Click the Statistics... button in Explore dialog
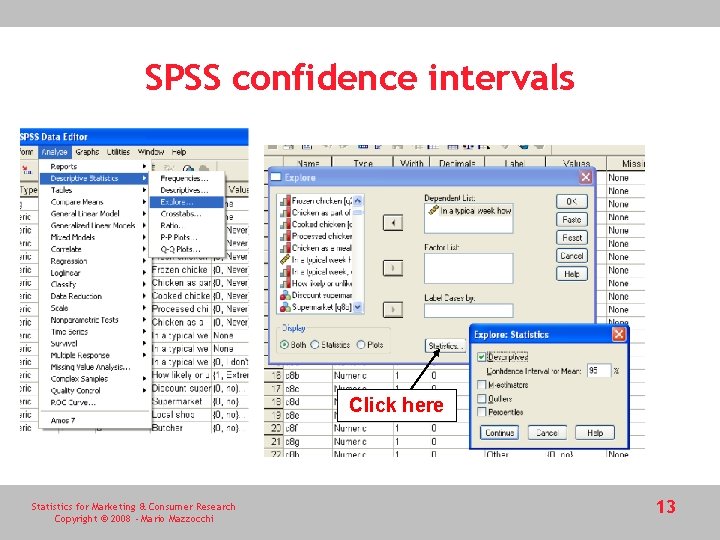Screen dimensions: 720x540 coord(444,346)
